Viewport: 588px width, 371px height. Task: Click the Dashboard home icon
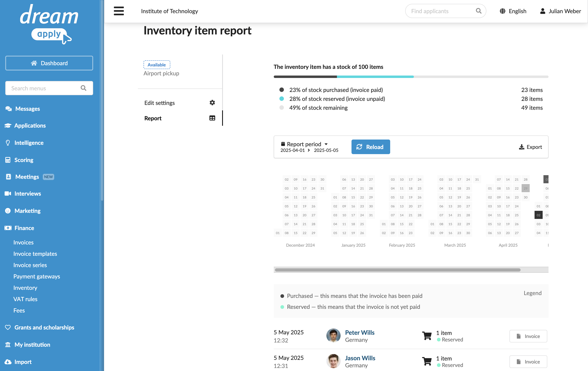(34, 63)
